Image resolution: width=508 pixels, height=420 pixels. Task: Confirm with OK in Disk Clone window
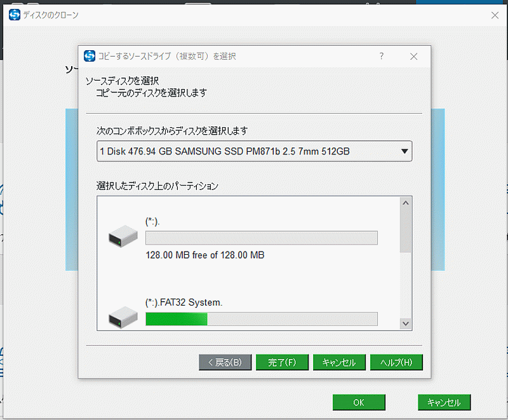tap(359, 402)
